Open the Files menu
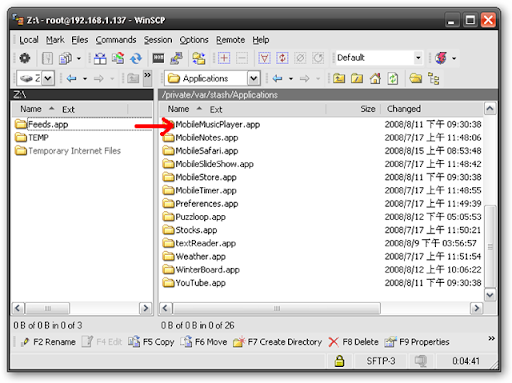Viewport: 512px width, 383px height. 80,40
